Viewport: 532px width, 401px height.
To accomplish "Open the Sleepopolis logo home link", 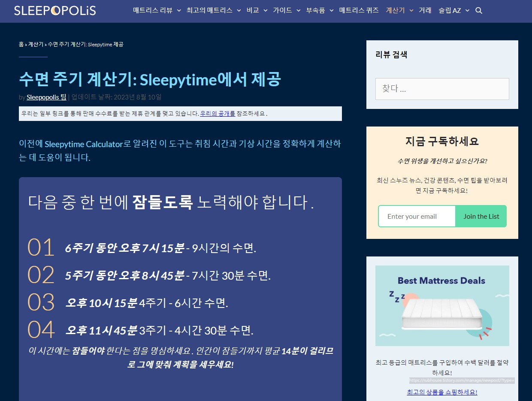I will (55, 10).
